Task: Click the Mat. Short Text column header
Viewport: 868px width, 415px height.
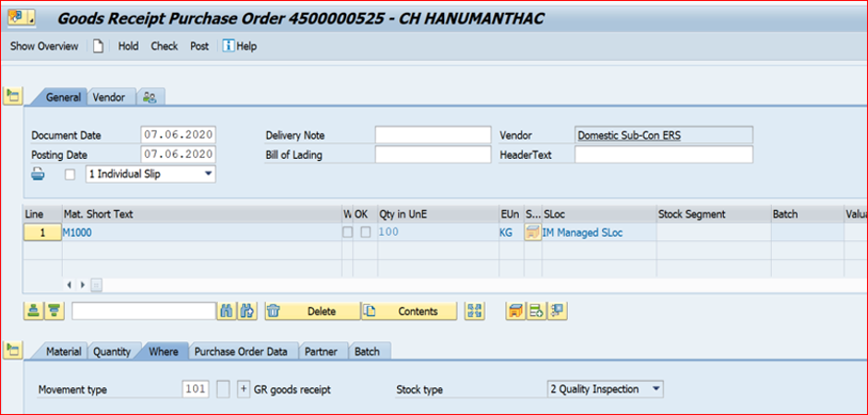Action: click(x=201, y=214)
